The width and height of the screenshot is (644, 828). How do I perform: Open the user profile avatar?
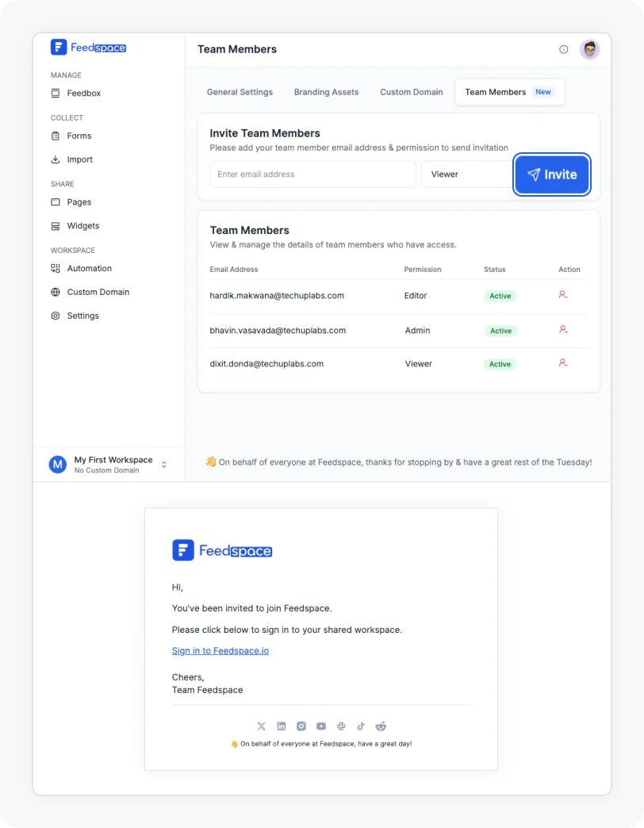pos(589,49)
